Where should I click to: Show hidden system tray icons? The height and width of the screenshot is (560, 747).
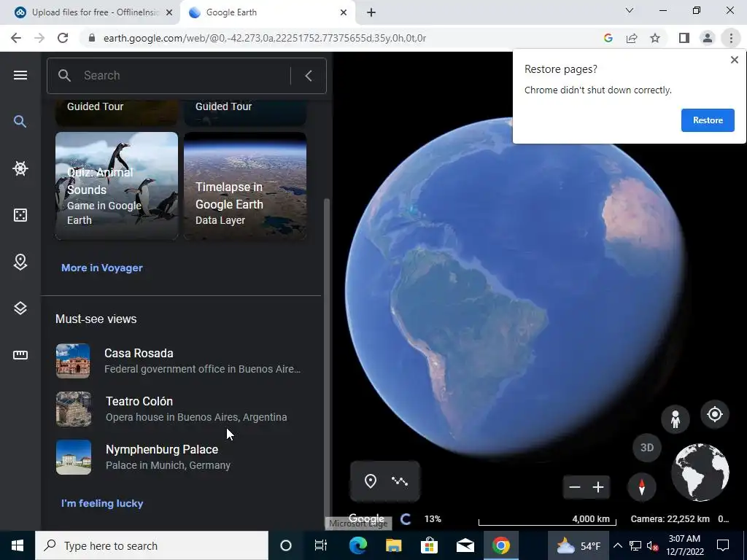click(x=617, y=545)
